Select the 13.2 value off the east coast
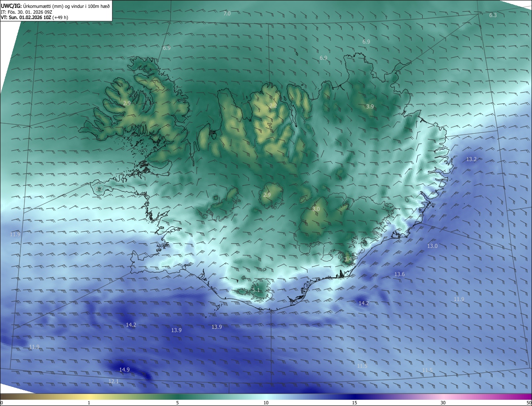Screen dimensions: 532x406 point(471,159)
